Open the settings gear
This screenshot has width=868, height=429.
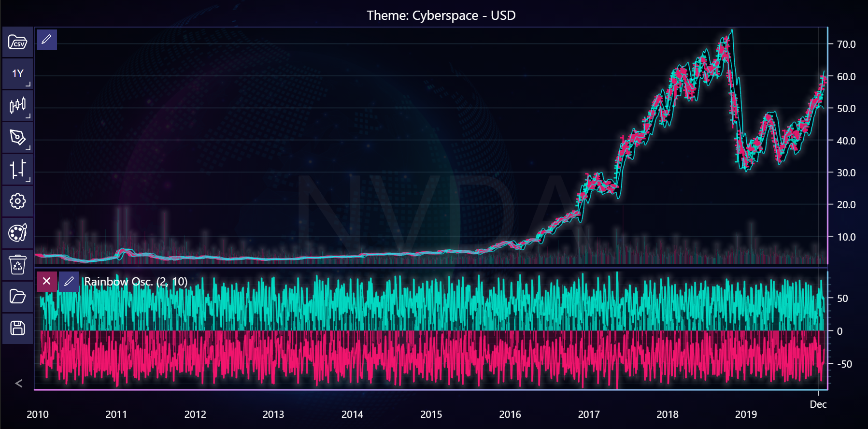17,201
